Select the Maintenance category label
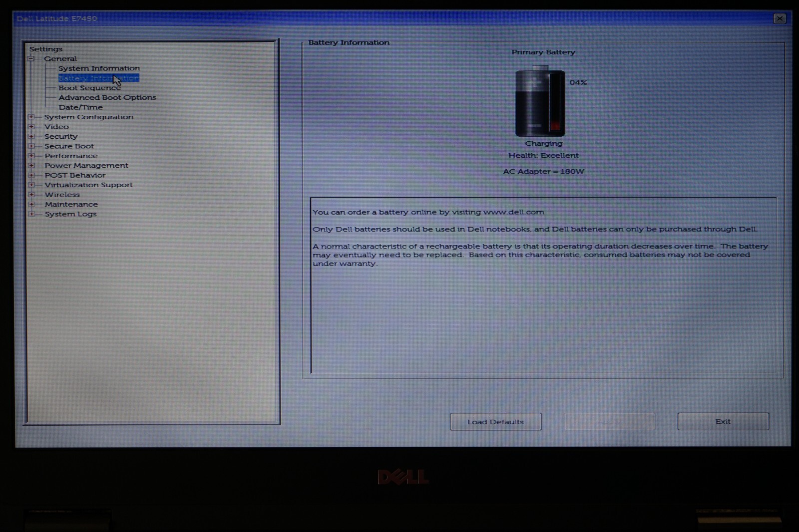799x532 pixels. point(71,204)
